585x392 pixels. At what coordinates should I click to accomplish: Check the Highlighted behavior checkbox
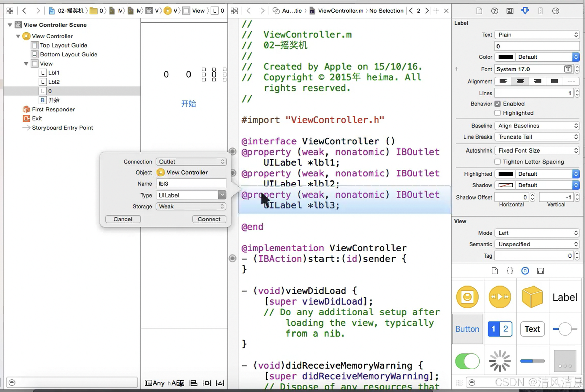point(498,113)
